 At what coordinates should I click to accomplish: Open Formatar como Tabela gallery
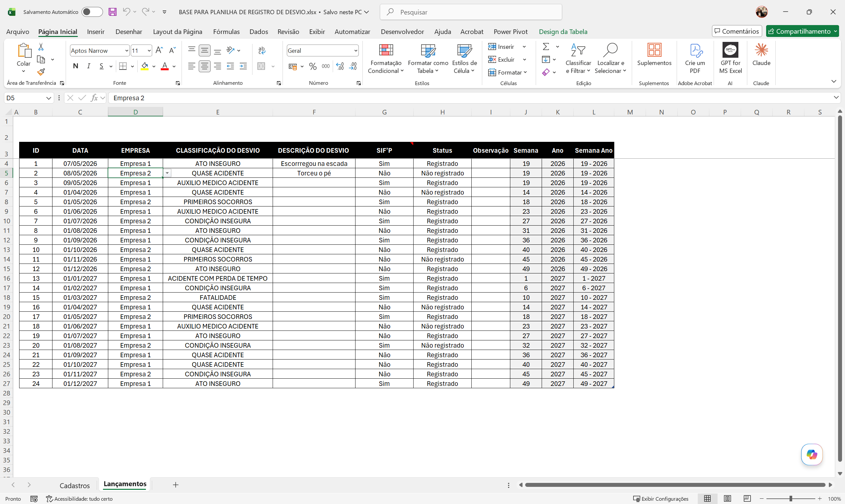coord(428,58)
